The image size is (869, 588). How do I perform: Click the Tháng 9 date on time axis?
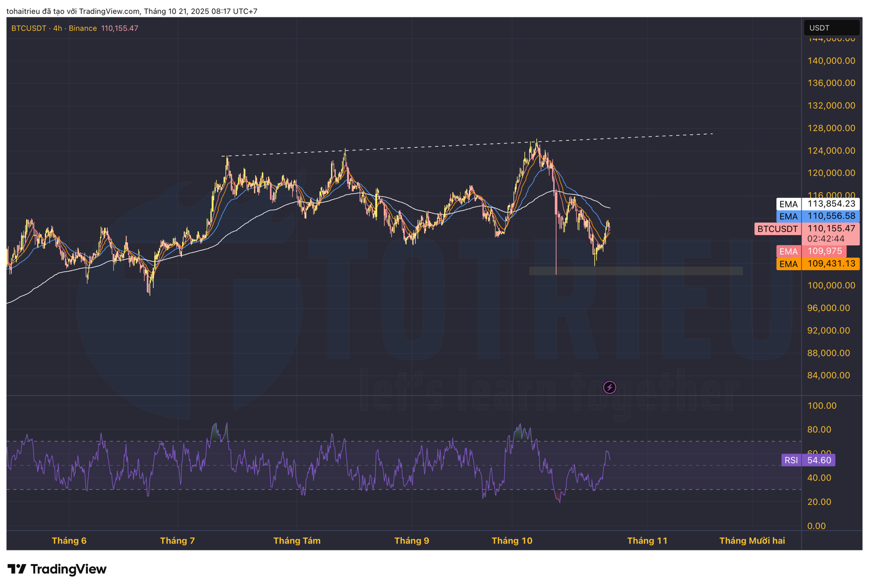[411, 540]
